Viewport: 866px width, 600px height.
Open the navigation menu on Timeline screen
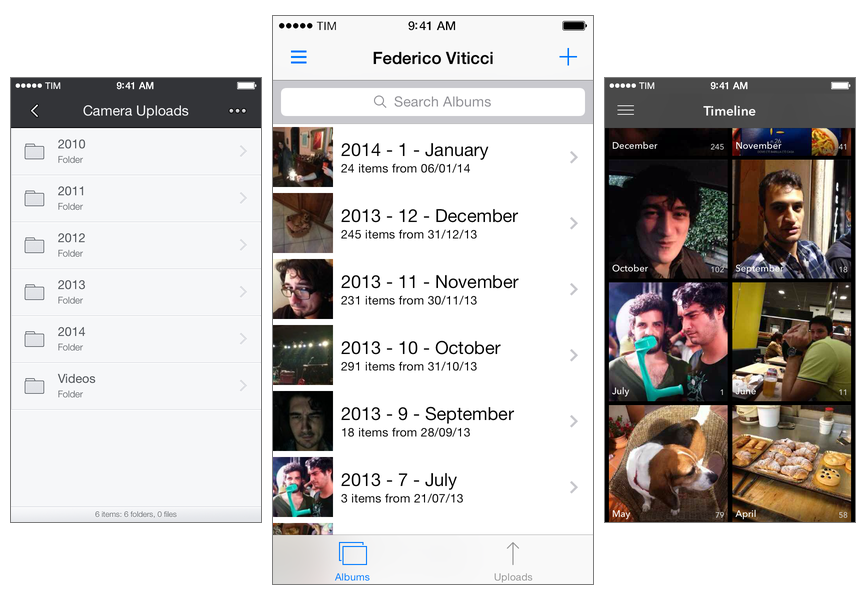[625, 111]
